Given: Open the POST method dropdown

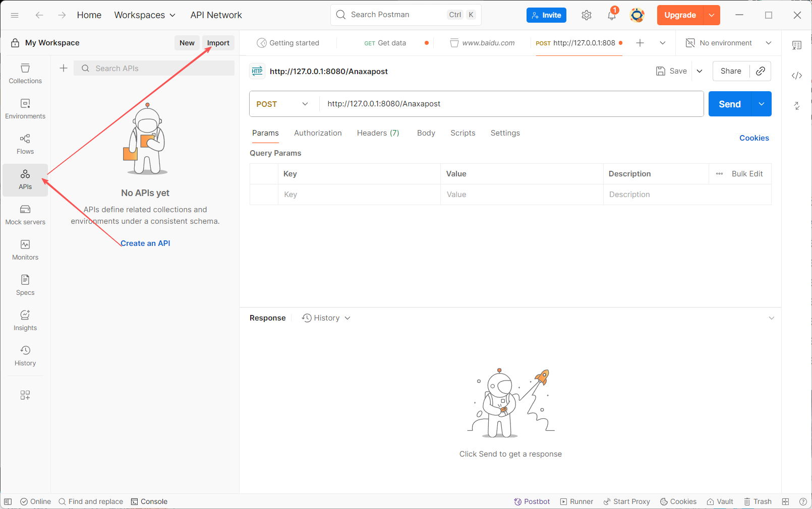Looking at the screenshot, I should [x=283, y=104].
